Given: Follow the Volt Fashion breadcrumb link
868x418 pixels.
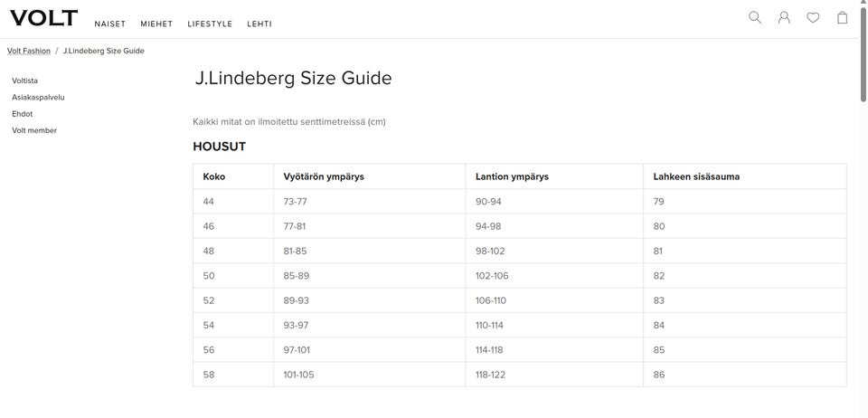Looking at the screenshot, I should [29, 51].
